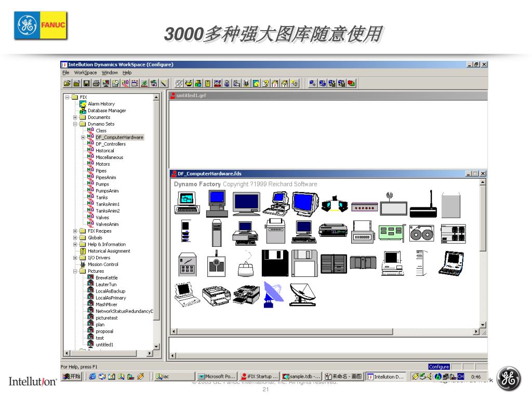Expand the Help & Information folder
532x399 pixels.
(x=75, y=244)
